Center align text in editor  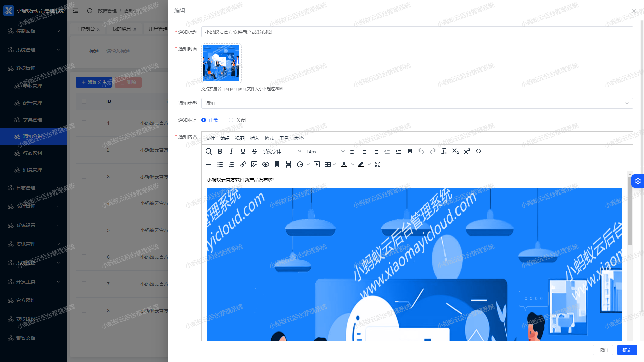364,152
